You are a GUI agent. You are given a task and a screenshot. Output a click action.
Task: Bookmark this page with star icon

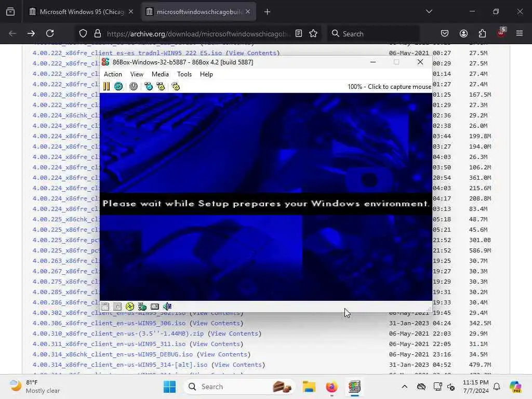[313, 33]
